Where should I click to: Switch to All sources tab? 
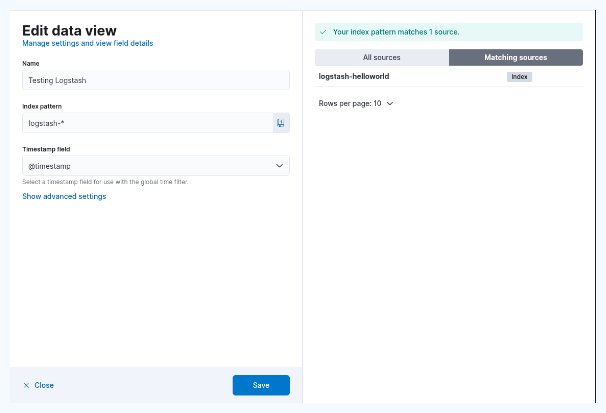click(381, 57)
